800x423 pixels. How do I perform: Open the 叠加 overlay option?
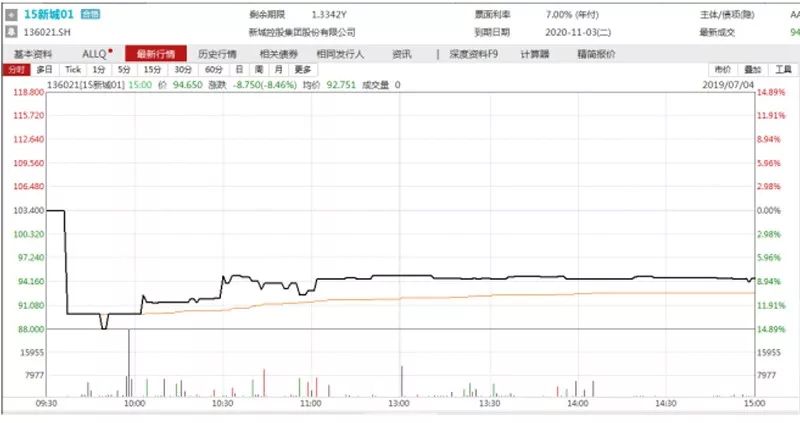(x=753, y=69)
